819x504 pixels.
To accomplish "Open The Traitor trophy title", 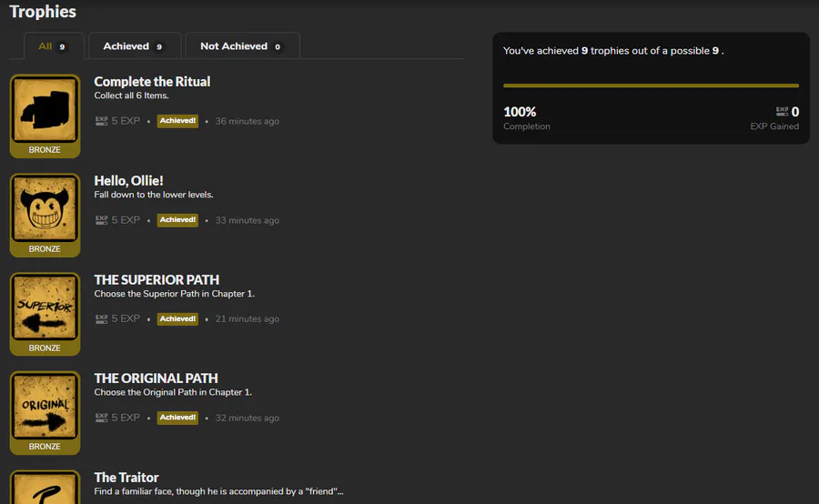I will point(126,478).
